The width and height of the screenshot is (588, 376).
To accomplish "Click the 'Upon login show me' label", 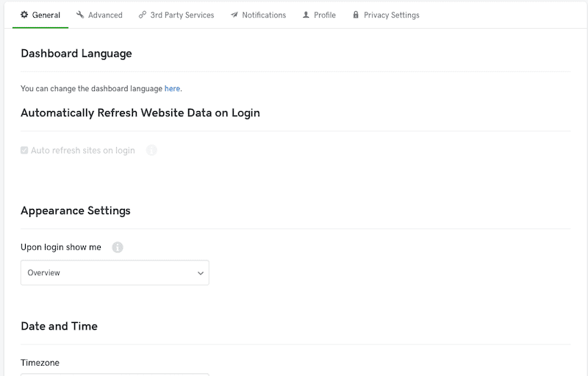I will (61, 247).
